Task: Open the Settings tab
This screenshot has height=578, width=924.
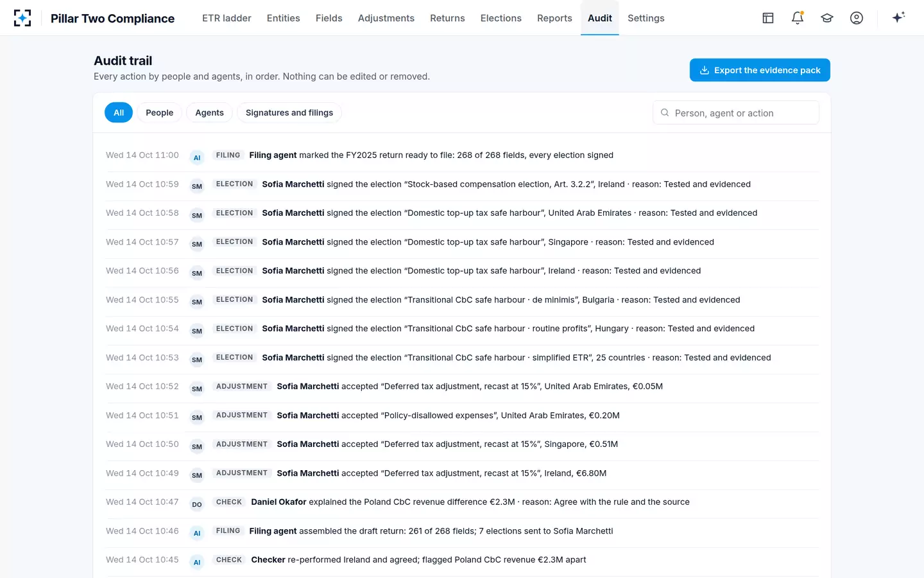Action: coord(646,18)
